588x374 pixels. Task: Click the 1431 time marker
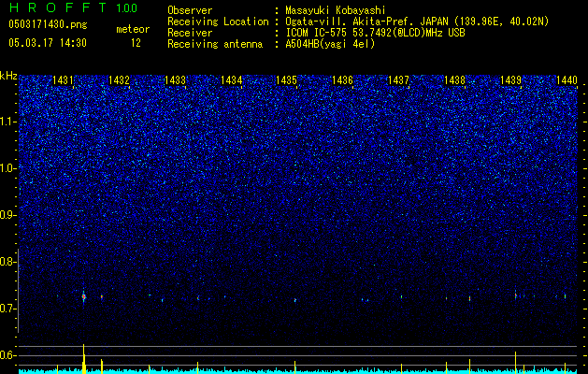point(63,79)
